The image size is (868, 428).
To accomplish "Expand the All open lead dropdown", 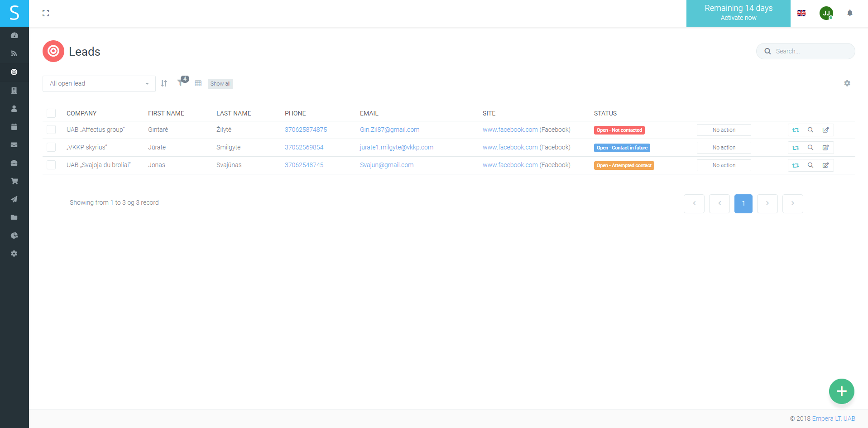I will tap(99, 83).
